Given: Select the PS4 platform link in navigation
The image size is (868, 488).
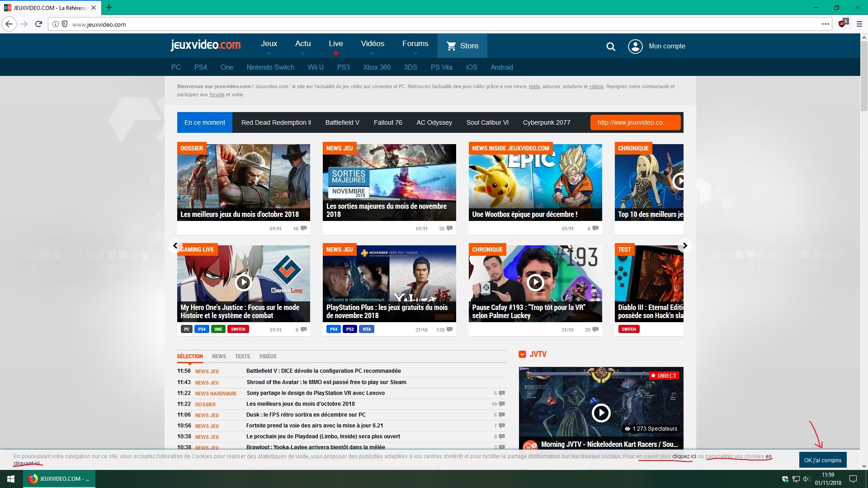Looking at the screenshot, I should pyautogui.click(x=201, y=67).
